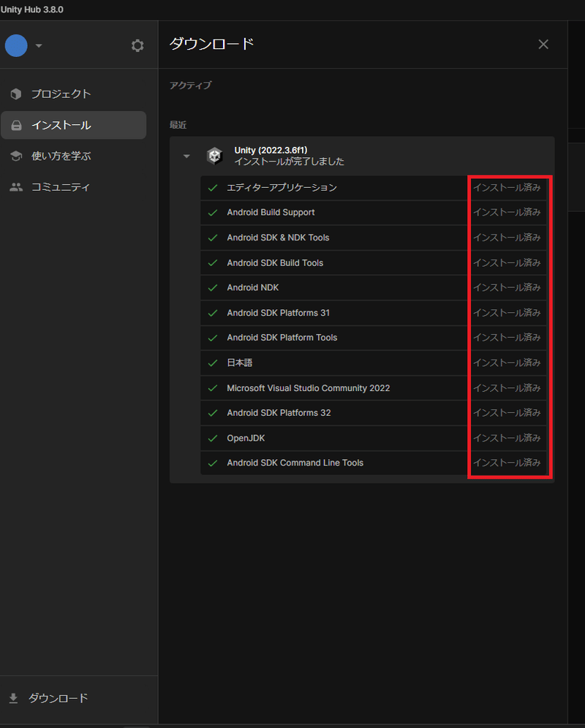This screenshot has height=728, width=585.
Task: Click インストール済み status of 日本語 row
Action: pos(507,363)
